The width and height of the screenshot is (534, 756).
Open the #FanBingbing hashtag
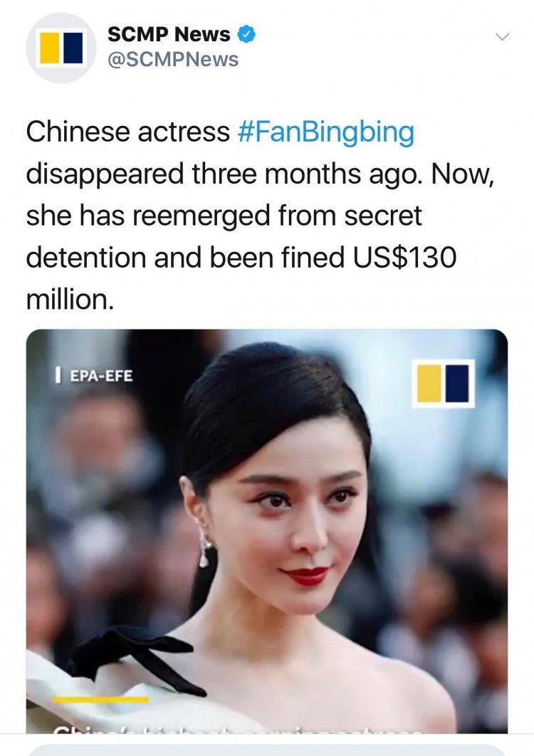pos(326,132)
